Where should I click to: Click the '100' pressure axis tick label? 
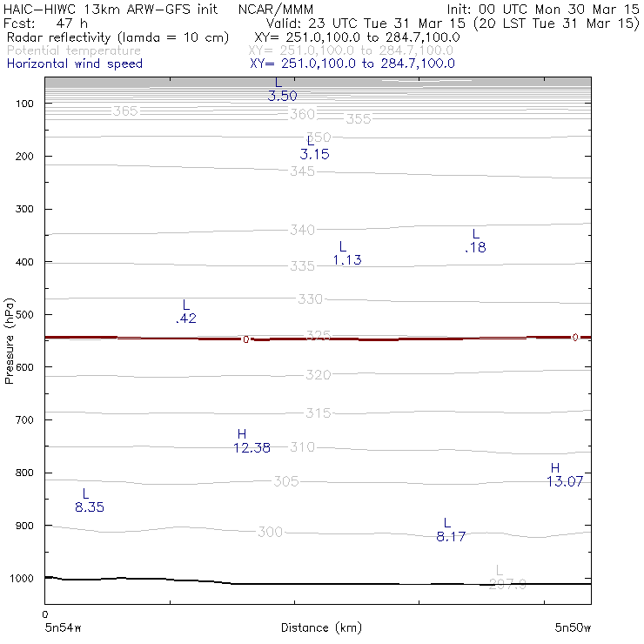[x=24, y=104]
